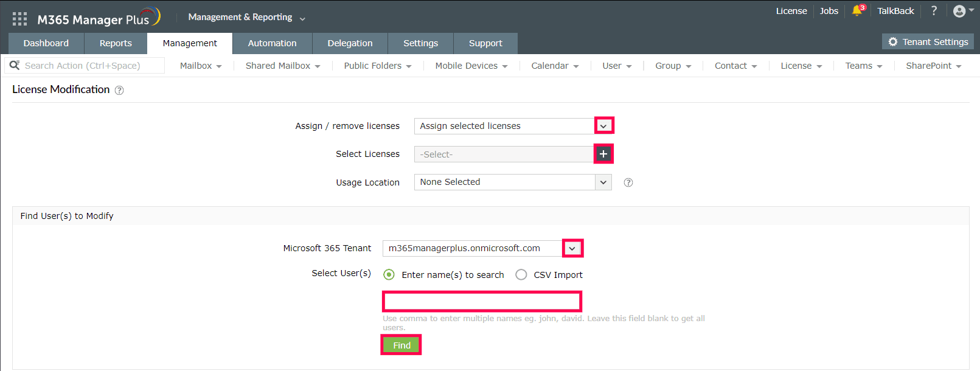
Task: Open the user account avatar menu
Action: click(x=959, y=11)
